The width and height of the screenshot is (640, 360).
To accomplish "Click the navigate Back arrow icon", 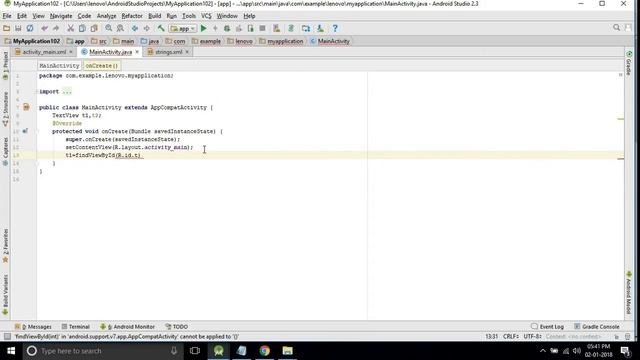I will tap(135, 28).
